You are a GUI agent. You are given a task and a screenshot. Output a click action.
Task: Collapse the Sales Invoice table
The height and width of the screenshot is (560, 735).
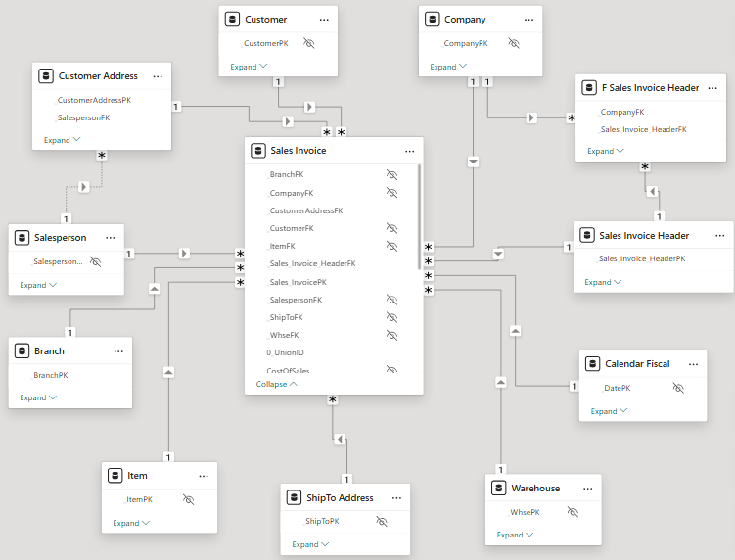coord(277,384)
